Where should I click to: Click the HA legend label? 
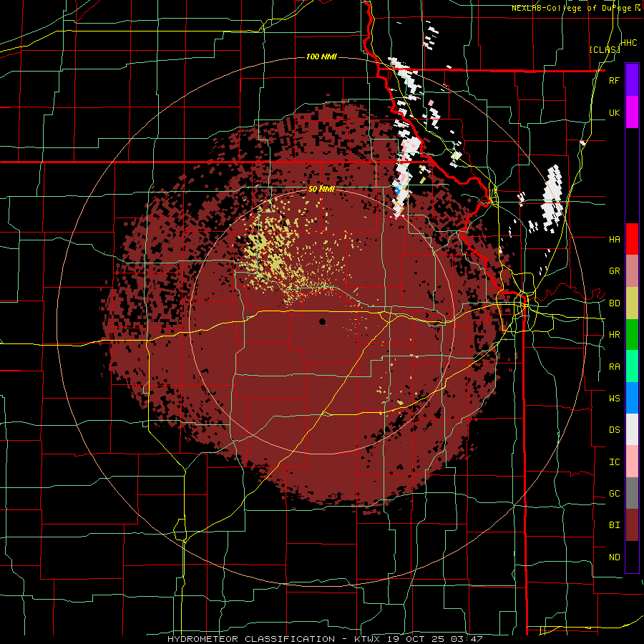pyautogui.click(x=614, y=239)
